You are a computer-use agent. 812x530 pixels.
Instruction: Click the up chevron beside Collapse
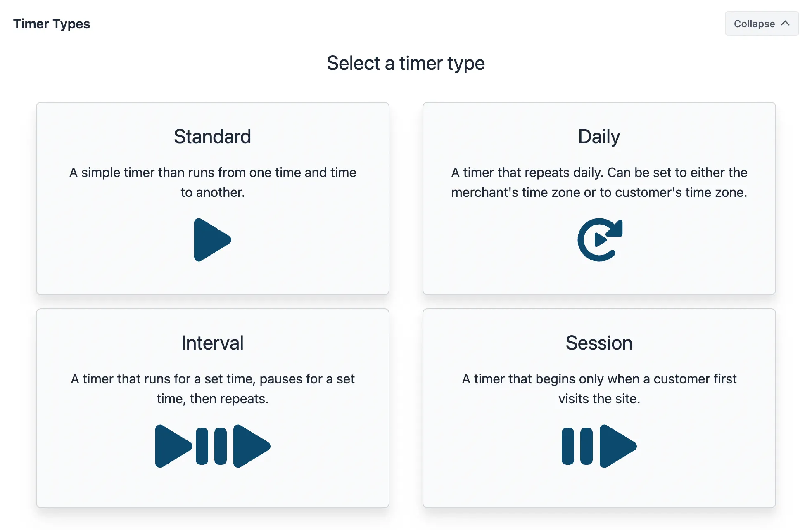click(785, 24)
